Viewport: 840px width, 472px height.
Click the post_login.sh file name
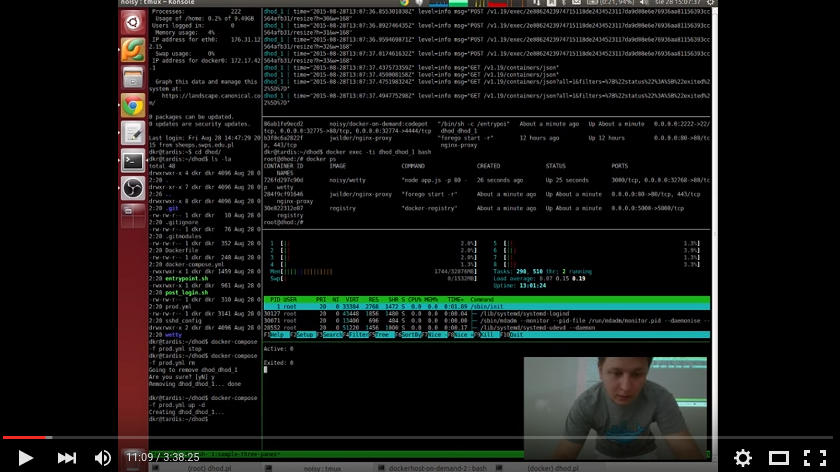point(186,293)
